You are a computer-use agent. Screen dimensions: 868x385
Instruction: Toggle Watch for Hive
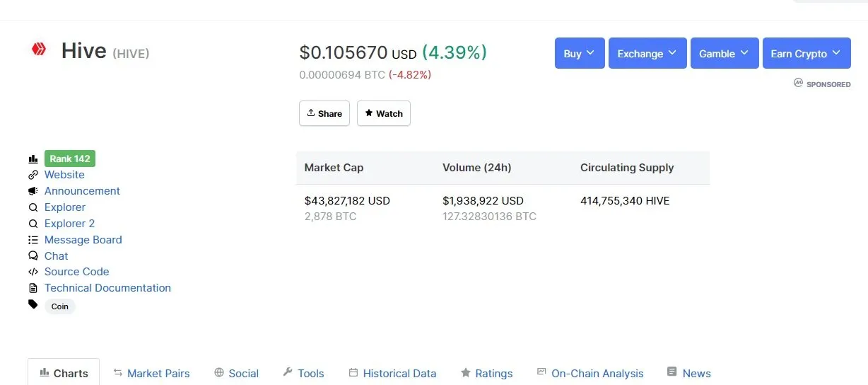384,113
